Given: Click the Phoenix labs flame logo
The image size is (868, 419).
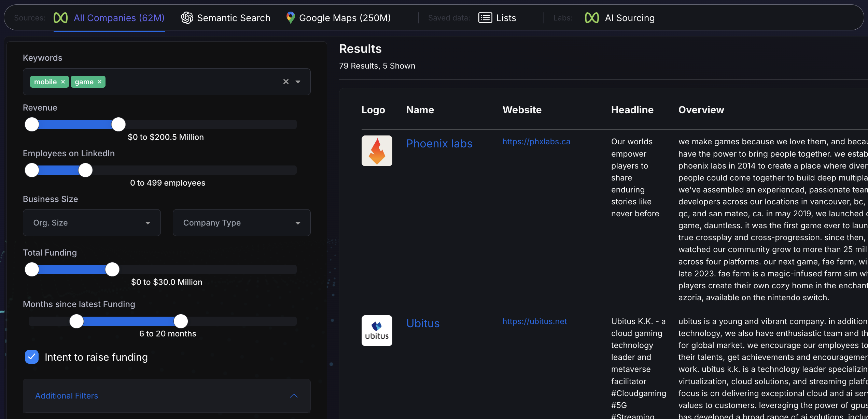Looking at the screenshot, I should coord(377,151).
